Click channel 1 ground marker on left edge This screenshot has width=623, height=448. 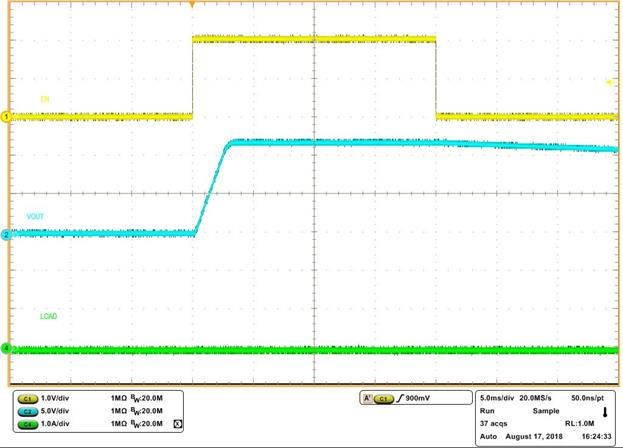click(x=5, y=117)
